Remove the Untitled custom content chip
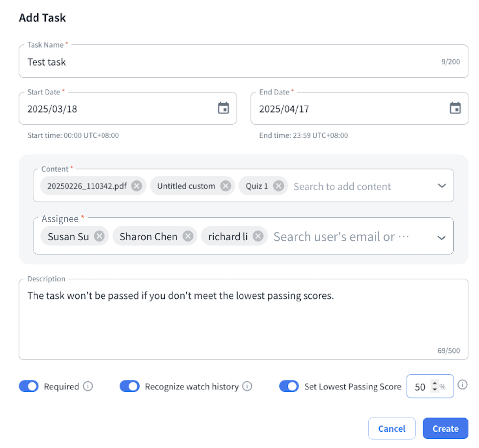 click(x=226, y=186)
